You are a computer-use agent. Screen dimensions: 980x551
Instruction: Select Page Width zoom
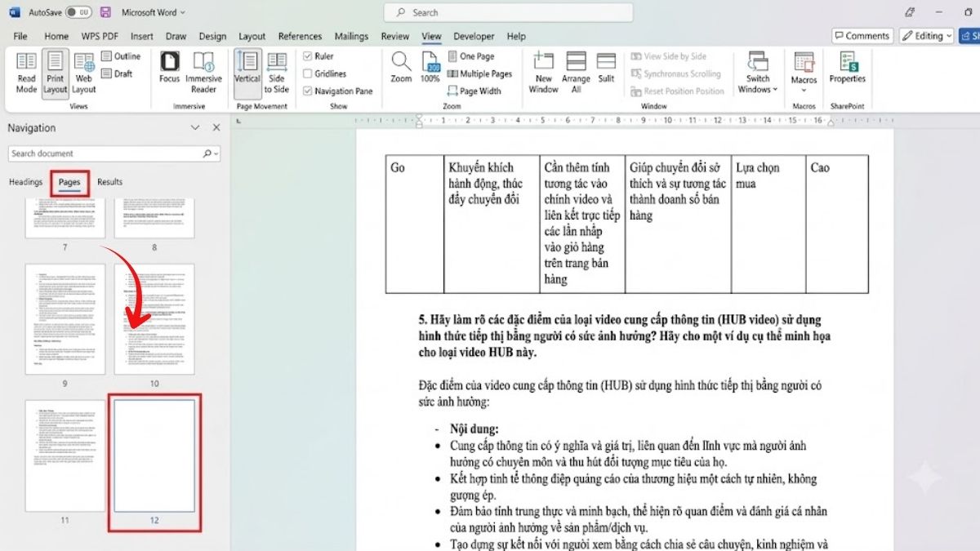click(474, 91)
